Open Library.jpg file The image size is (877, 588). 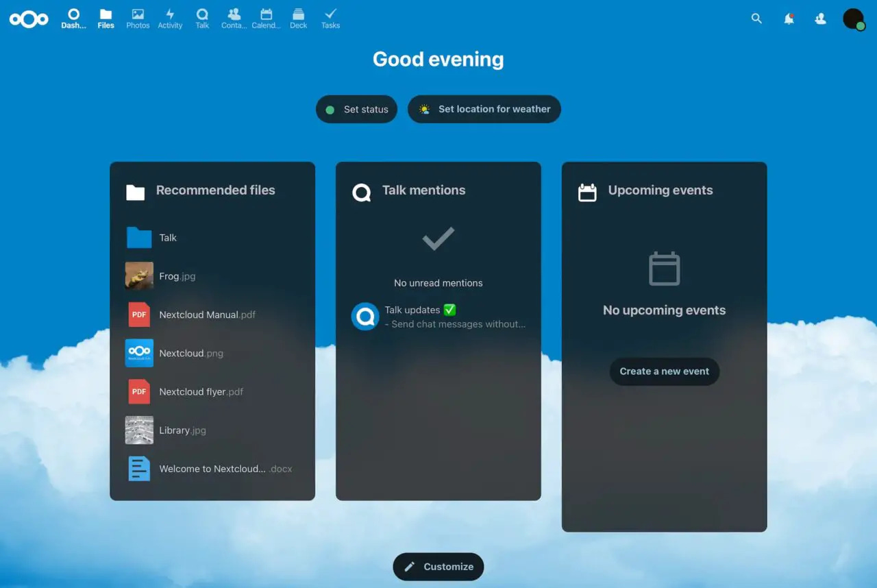[x=212, y=430]
